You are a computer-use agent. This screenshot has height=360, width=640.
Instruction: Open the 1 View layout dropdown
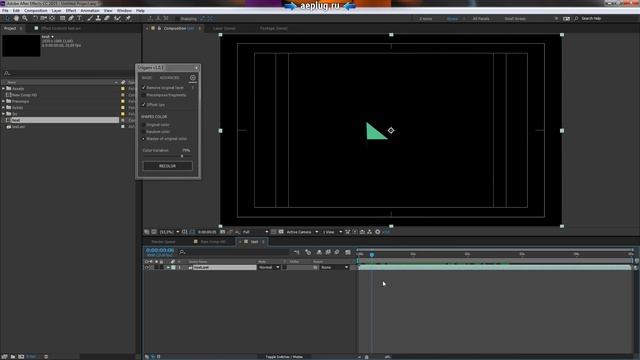tap(333, 232)
